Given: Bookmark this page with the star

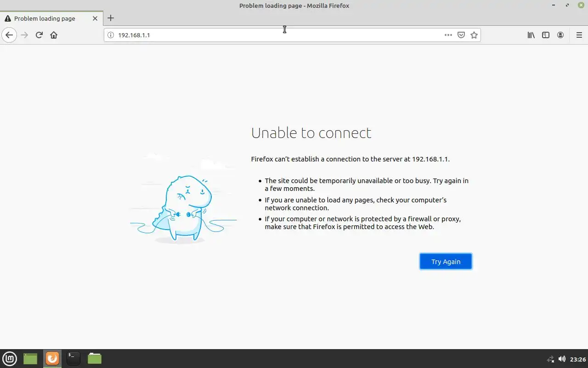Looking at the screenshot, I should point(474,35).
